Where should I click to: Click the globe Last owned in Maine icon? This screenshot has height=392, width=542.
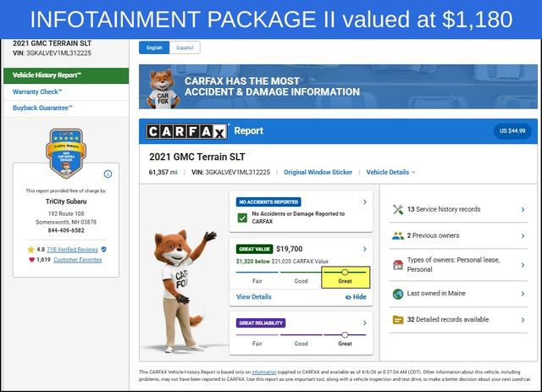(x=397, y=293)
